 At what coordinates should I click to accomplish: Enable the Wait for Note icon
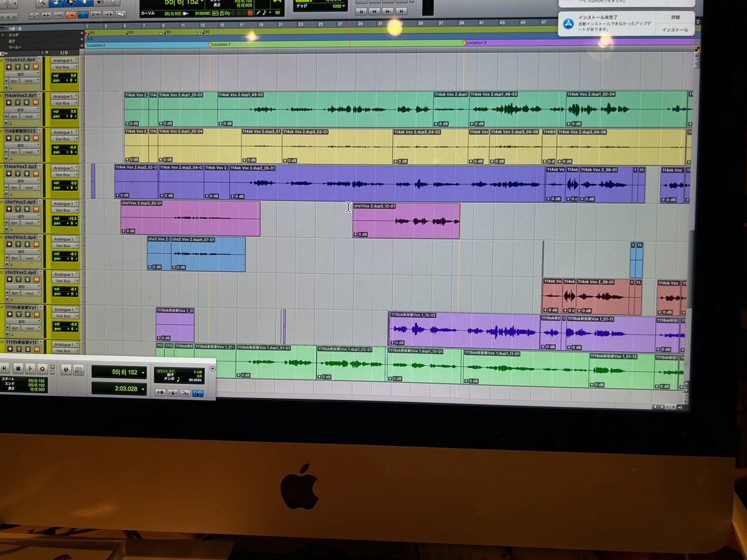(x=160, y=393)
